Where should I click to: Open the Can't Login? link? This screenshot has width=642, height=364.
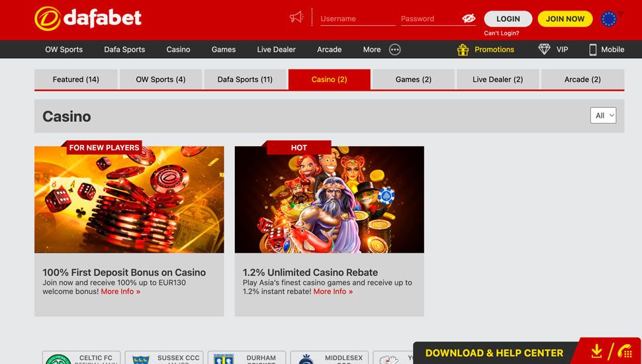[x=501, y=34]
